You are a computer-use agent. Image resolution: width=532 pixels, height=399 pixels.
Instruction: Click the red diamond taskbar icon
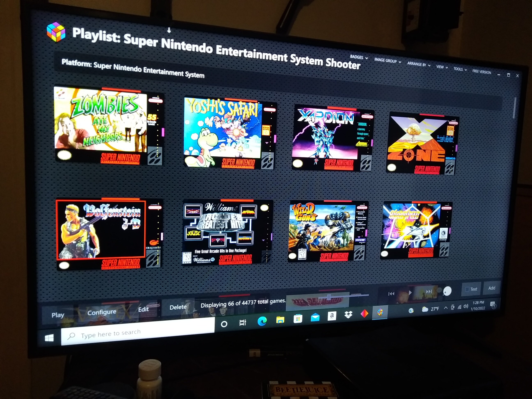coord(364,313)
